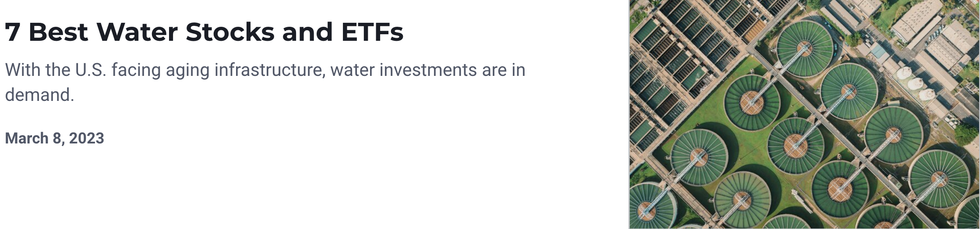Click the word "demand." in the summary
This screenshot has width=980, height=229.
click(39, 95)
